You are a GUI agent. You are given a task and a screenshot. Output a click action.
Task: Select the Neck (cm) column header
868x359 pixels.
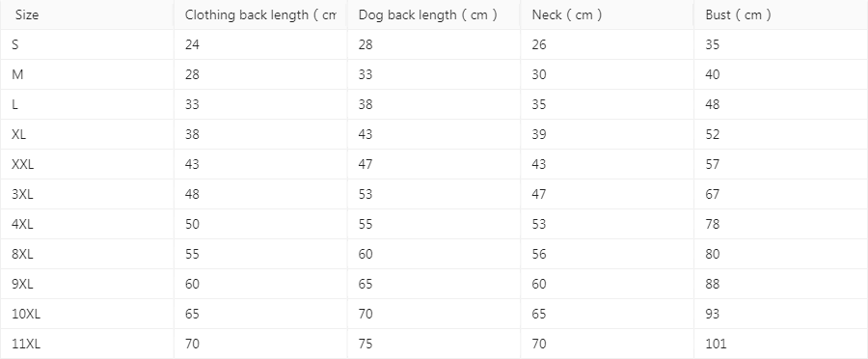(607, 15)
